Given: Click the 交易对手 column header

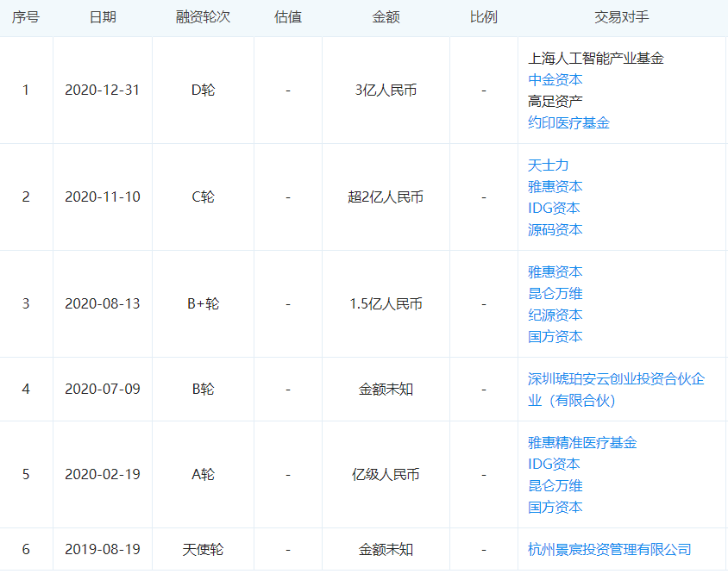Looking at the screenshot, I should [x=622, y=17].
